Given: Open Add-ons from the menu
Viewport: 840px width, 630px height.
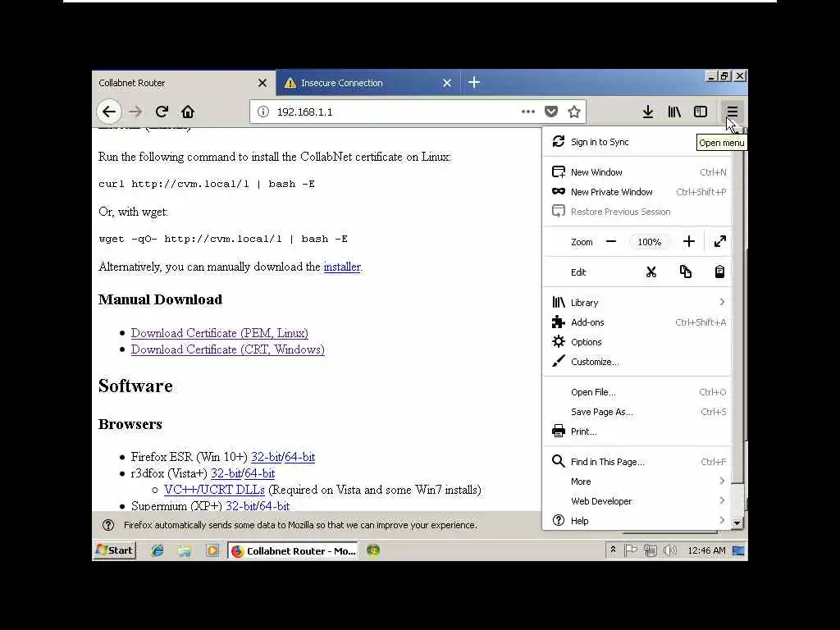Looking at the screenshot, I should tap(637, 322).
